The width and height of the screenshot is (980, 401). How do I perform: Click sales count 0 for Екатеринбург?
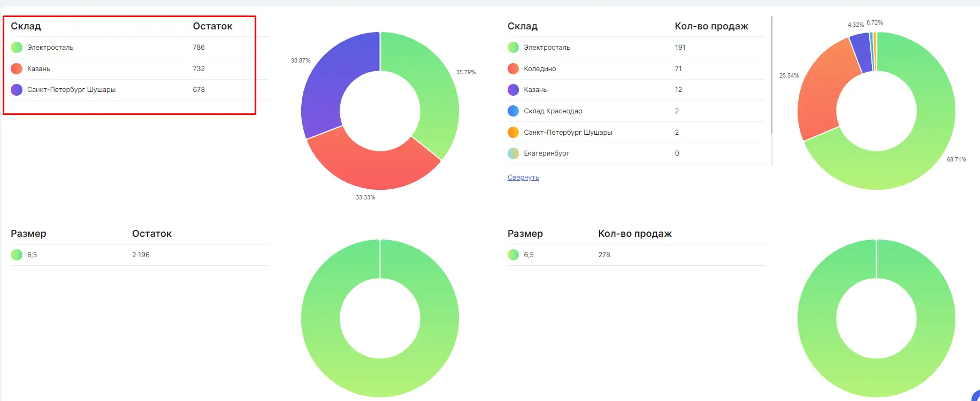pyautogui.click(x=677, y=153)
